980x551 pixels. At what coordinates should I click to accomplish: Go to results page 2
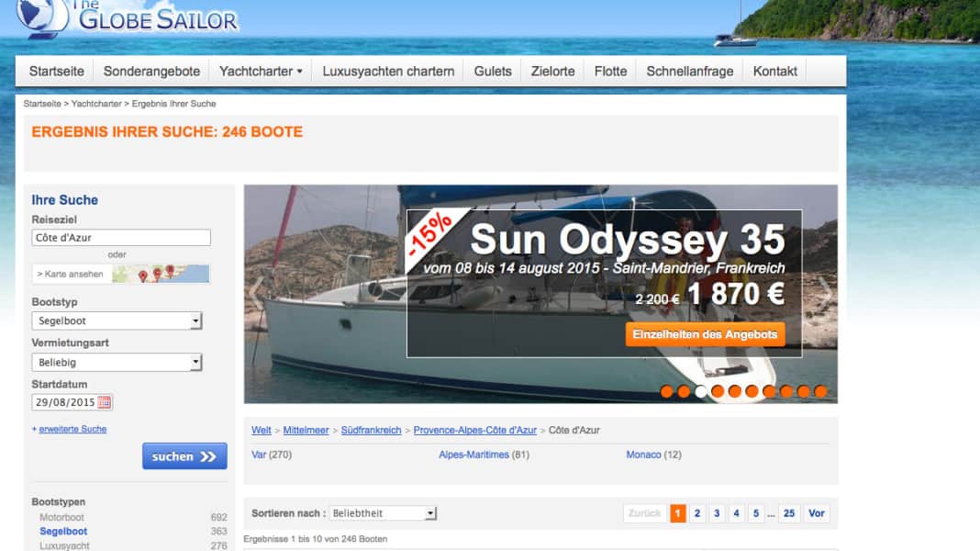[696, 513]
